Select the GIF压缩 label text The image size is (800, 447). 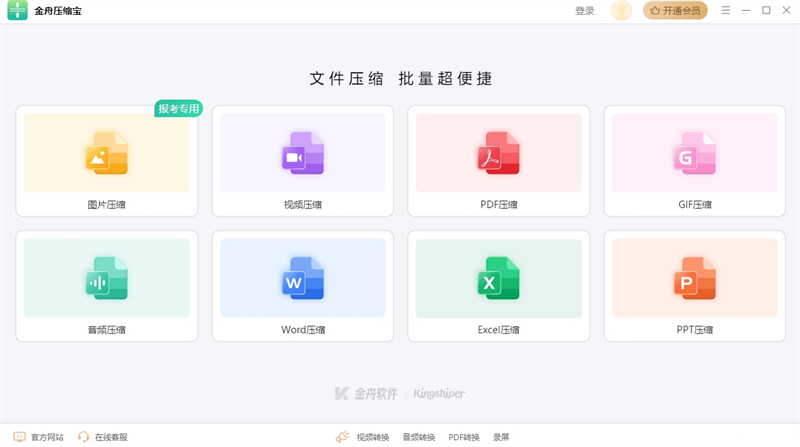[694, 205]
